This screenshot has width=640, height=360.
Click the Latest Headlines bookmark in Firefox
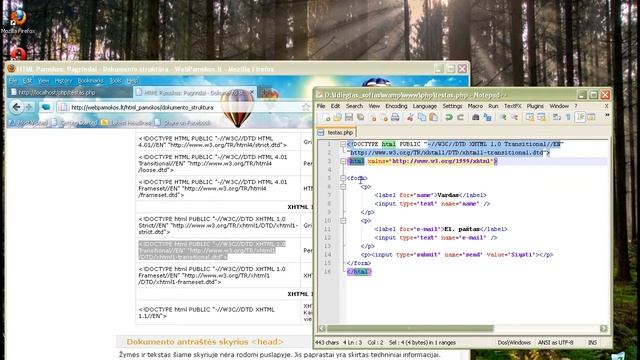click(x=127, y=122)
